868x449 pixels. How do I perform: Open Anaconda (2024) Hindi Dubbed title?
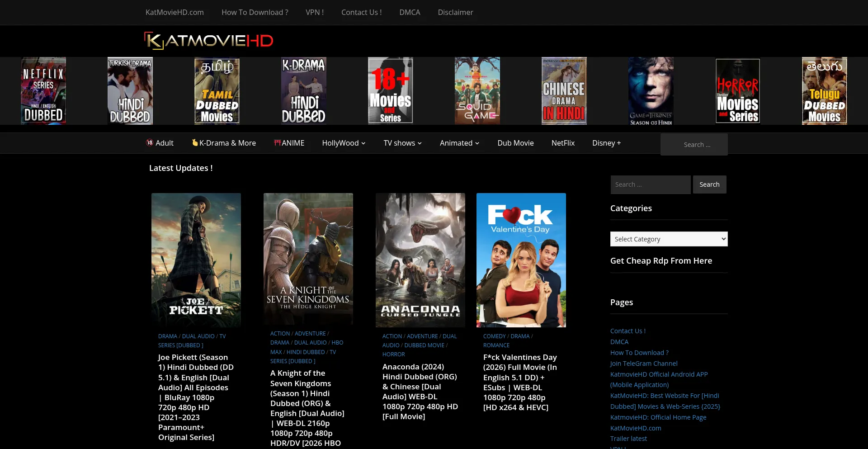(420, 392)
